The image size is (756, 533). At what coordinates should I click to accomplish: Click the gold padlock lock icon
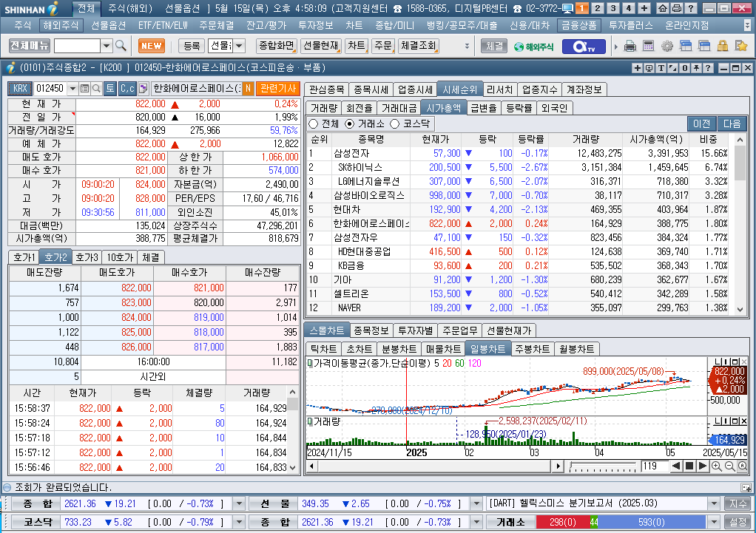(x=722, y=47)
